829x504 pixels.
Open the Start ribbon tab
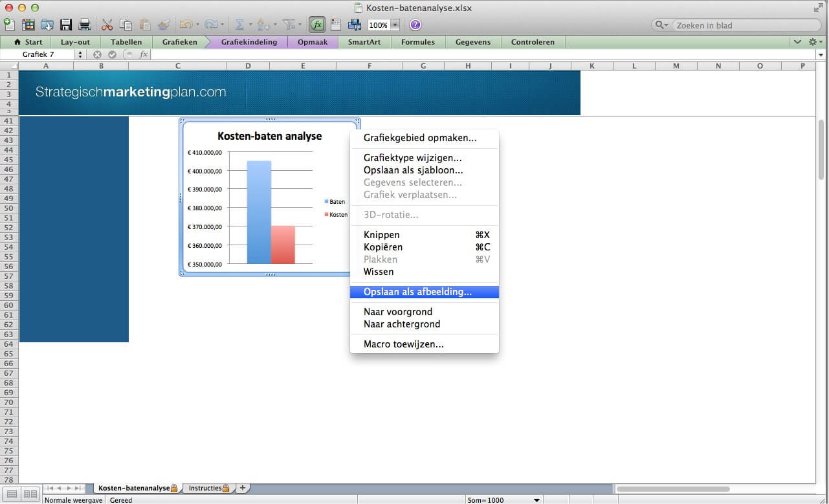28,42
